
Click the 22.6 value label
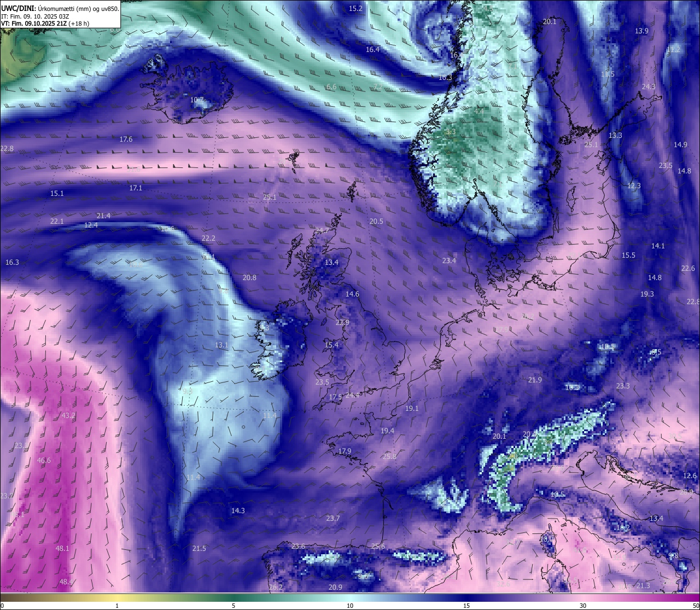click(x=688, y=268)
